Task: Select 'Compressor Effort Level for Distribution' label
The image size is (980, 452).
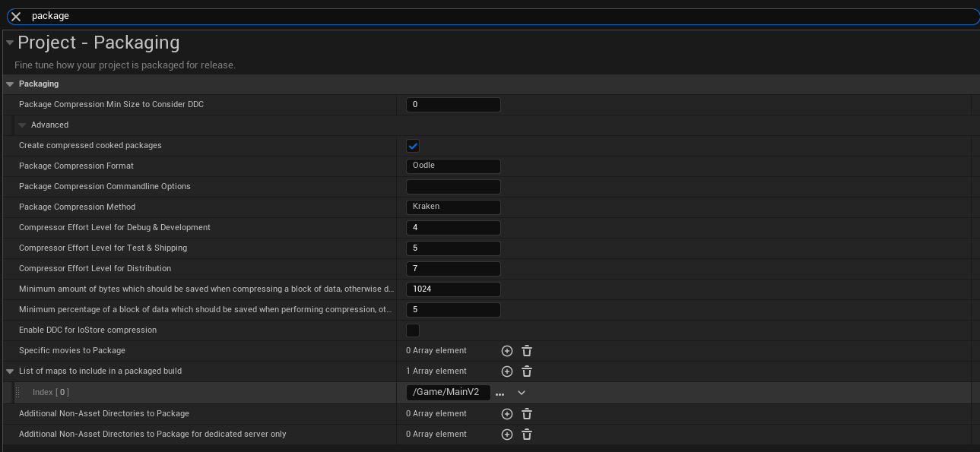Action: pyautogui.click(x=95, y=269)
